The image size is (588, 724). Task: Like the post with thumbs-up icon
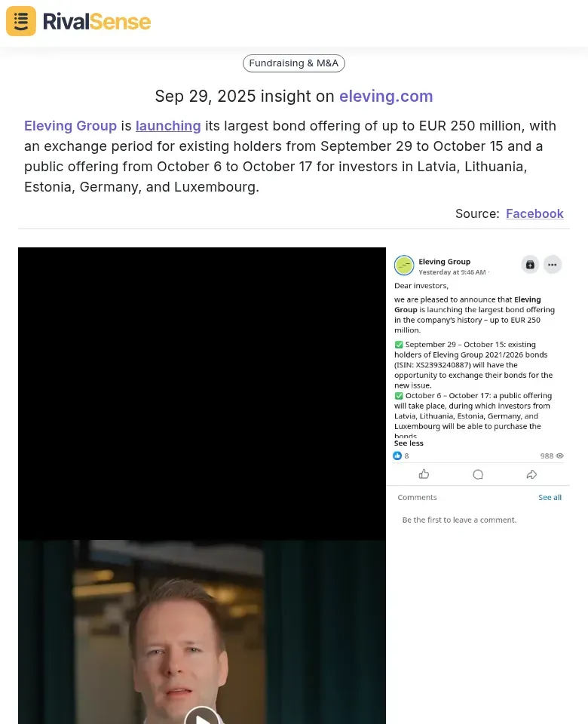(424, 474)
